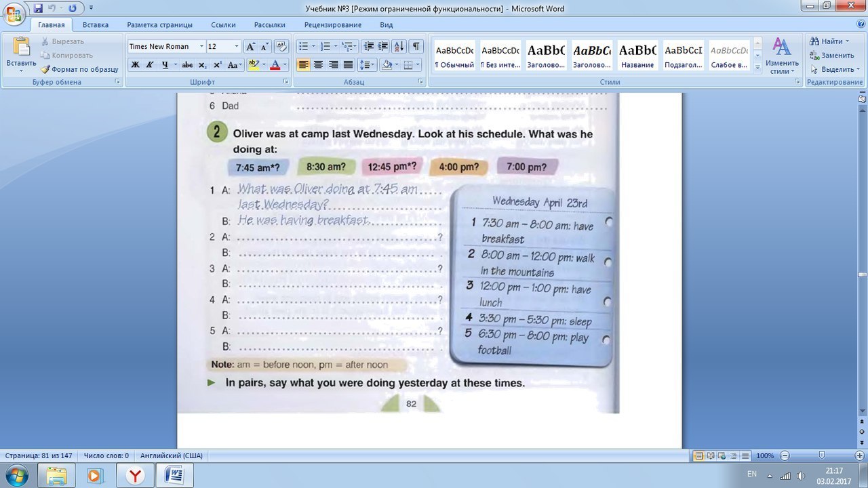The width and height of the screenshot is (868, 488).
Task: Switch to the Вставка tab
Action: [x=96, y=25]
